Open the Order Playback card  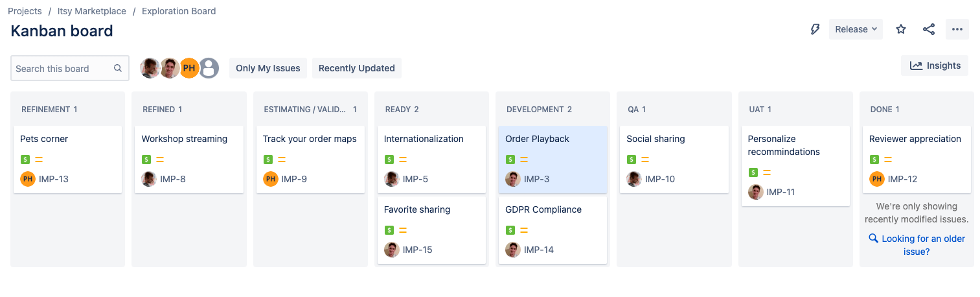click(x=553, y=160)
